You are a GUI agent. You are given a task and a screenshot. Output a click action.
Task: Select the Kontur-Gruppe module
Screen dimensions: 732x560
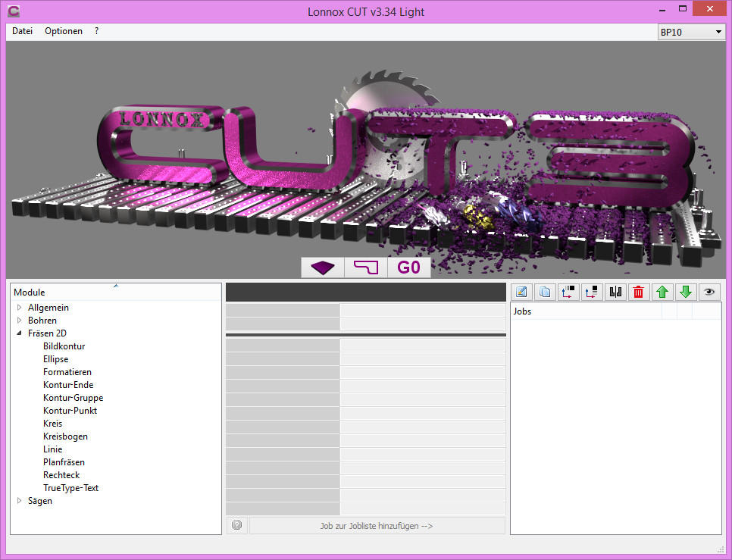point(74,398)
